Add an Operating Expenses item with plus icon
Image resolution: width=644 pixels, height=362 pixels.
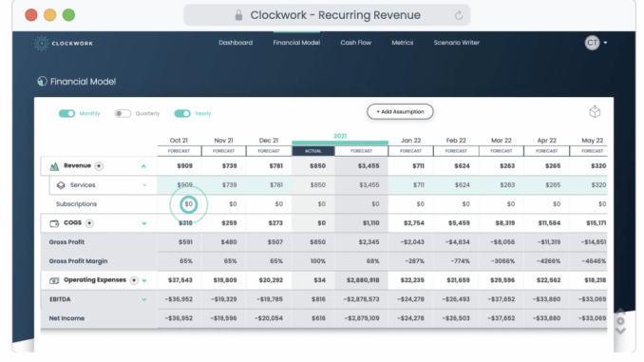[134, 280]
